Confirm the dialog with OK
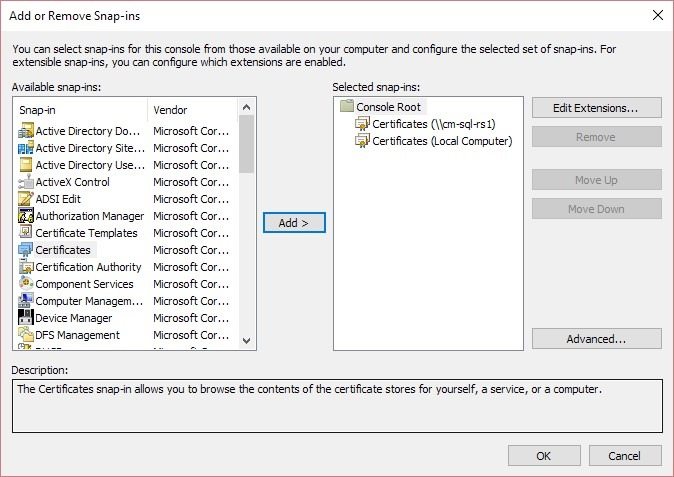This screenshot has width=674, height=477. (x=544, y=456)
